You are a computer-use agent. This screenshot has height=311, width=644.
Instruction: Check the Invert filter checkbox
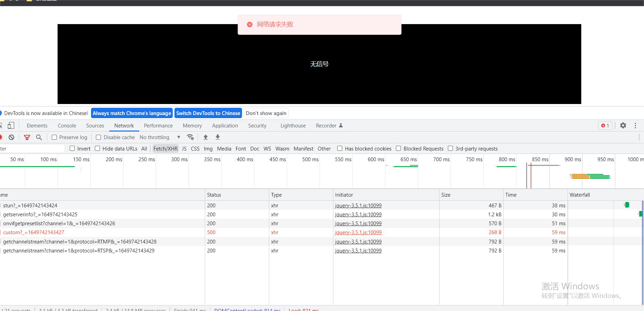pyautogui.click(x=72, y=148)
